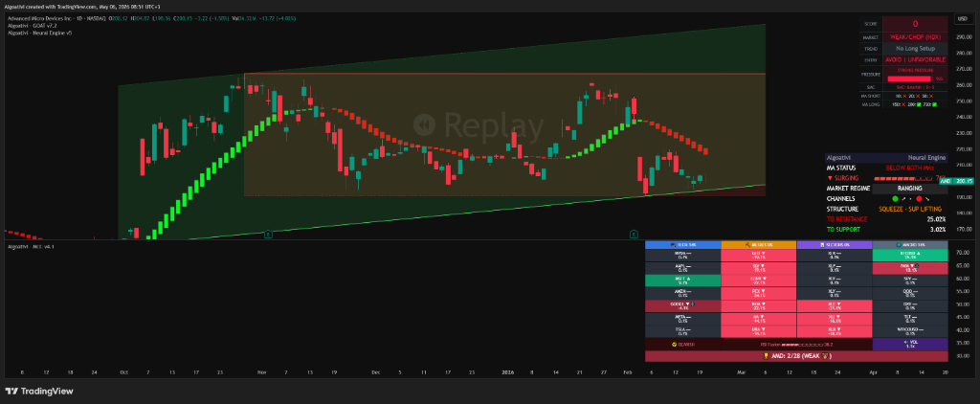Click the URA cell in metals column
Screen dimensions: 980x404
click(759, 331)
